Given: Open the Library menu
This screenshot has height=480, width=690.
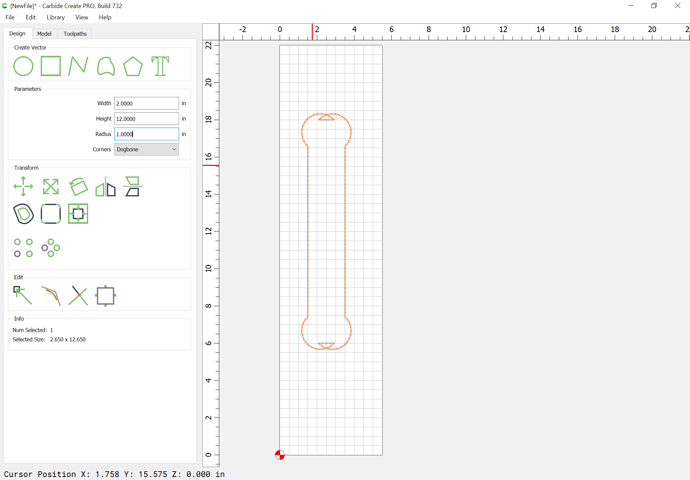Looking at the screenshot, I should click(x=55, y=17).
